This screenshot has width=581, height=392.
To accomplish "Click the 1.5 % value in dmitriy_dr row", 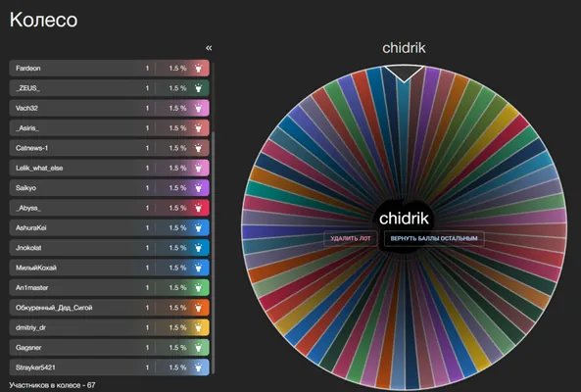I will pyautogui.click(x=177, y=327).
